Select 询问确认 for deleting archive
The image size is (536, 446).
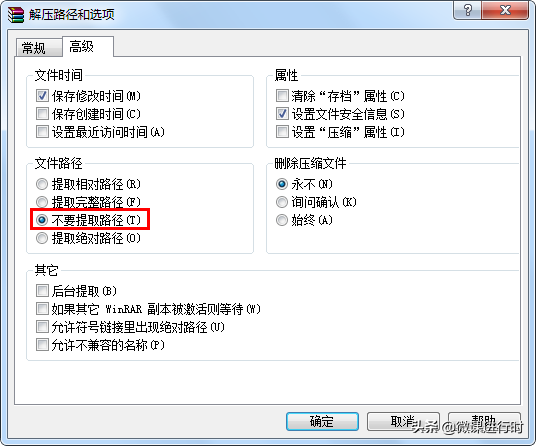(282, 202)
